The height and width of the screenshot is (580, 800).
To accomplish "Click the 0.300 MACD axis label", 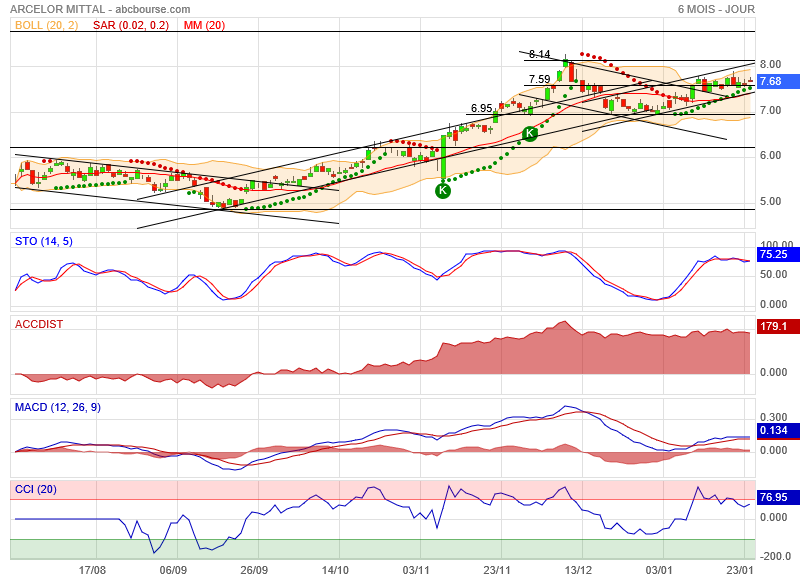I will tap(773, 417).
